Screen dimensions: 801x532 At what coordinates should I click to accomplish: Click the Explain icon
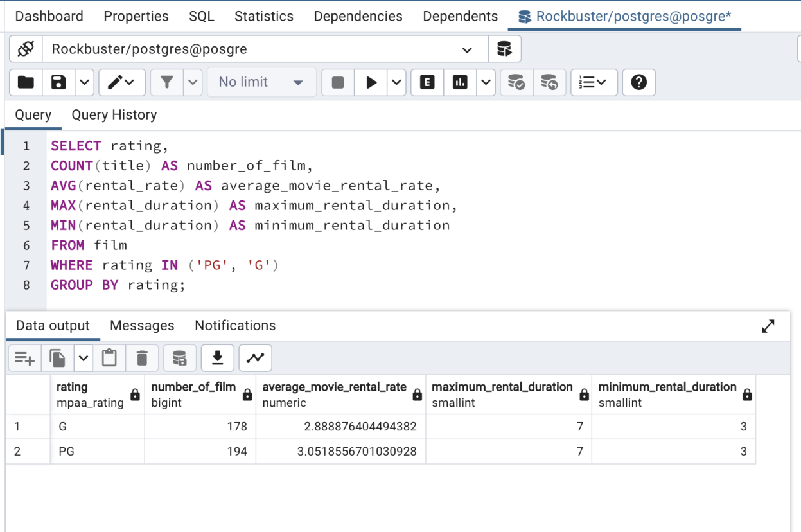[x=427, y=82]
